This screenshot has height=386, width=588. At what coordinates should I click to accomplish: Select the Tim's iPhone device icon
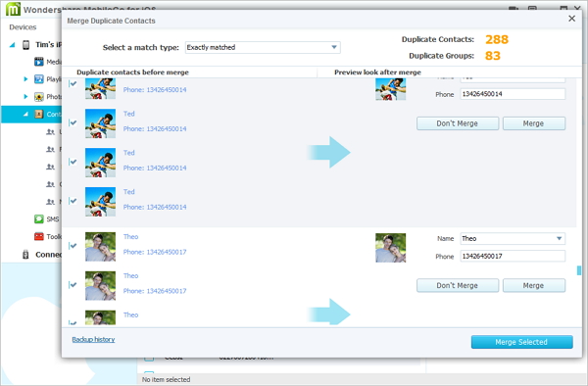click(x=25, y=45)
